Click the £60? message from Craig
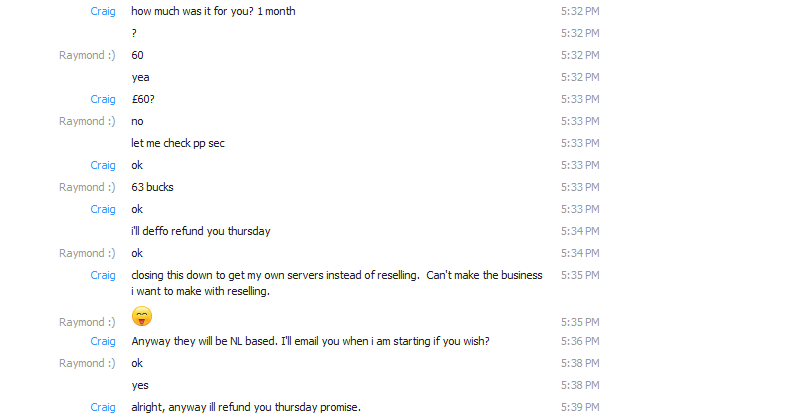 pyautogui.click(x=143, y=99)
